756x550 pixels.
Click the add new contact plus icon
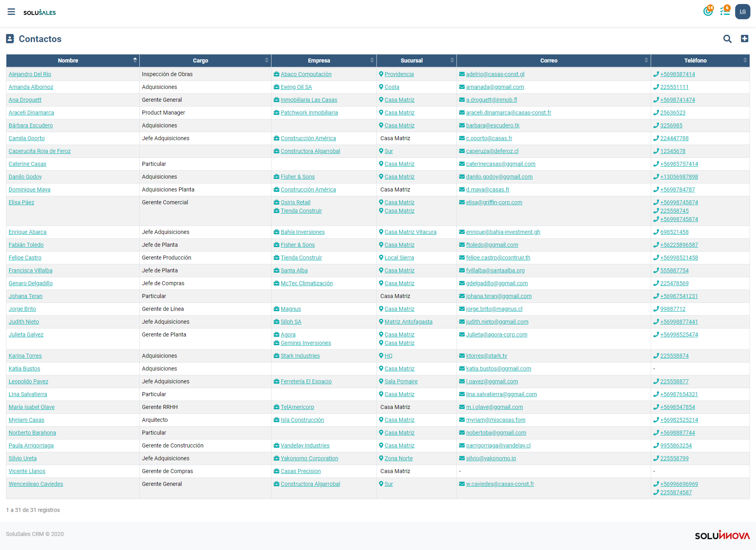pos(744,38)
